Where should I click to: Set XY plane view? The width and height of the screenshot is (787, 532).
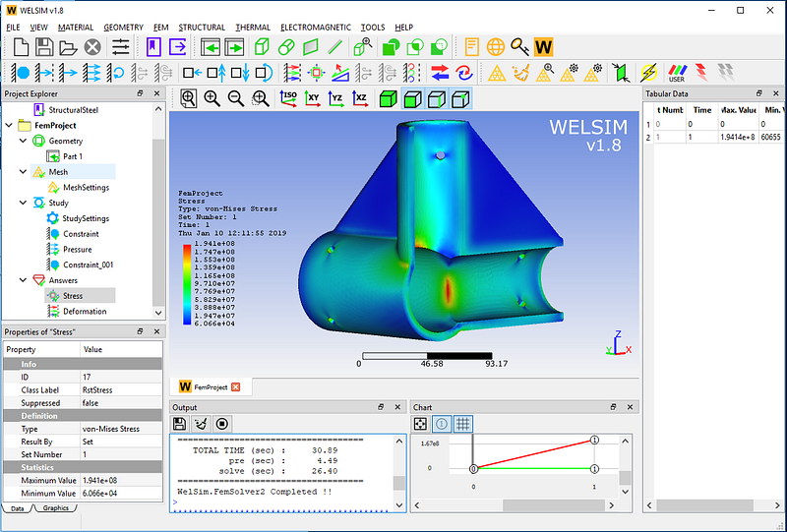[x=313, y=99]
